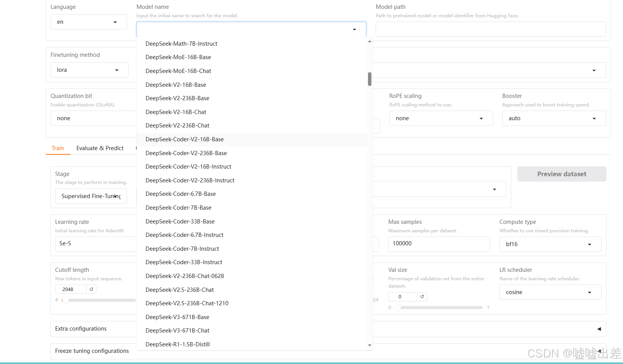Screen dimensions: 623x364
Task: Pick DeepSeek-V2-236B-Chat from the list
Action: point(252,126)
